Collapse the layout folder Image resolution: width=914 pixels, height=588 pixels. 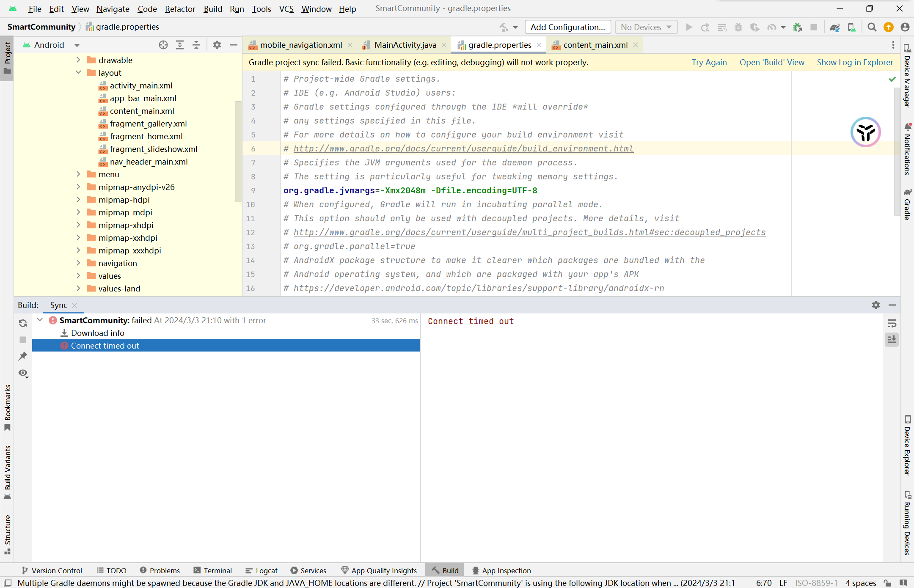click(x=78, y=72)
